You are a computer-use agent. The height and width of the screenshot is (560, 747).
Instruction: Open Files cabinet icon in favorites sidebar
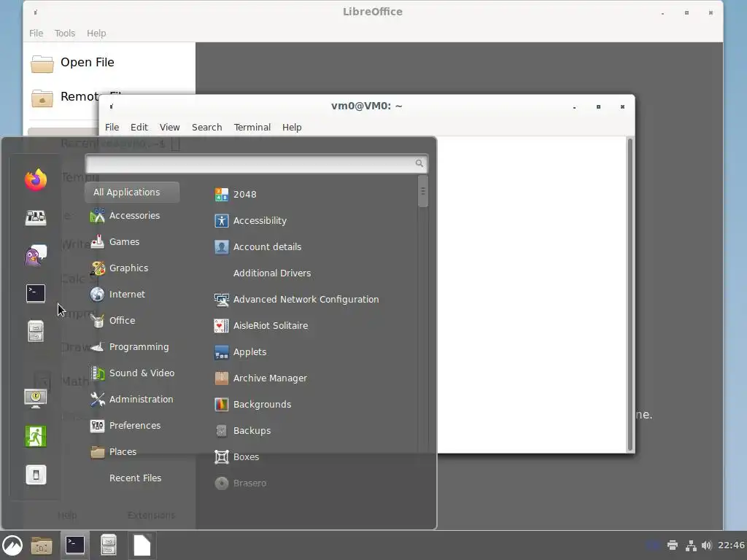(x=36, y=332)
